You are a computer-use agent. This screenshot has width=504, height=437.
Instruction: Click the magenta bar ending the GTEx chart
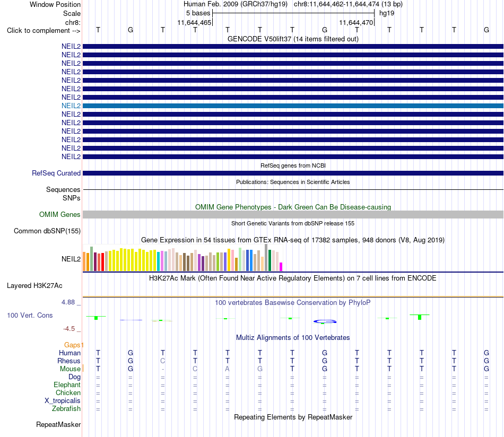click(281, 267)
